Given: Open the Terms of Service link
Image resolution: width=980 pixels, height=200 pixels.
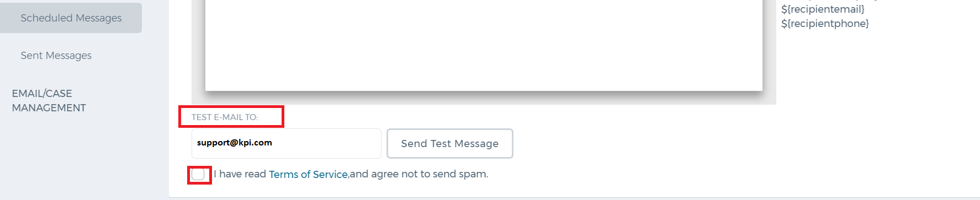Looking at the screenshot, I should [308, 174].
